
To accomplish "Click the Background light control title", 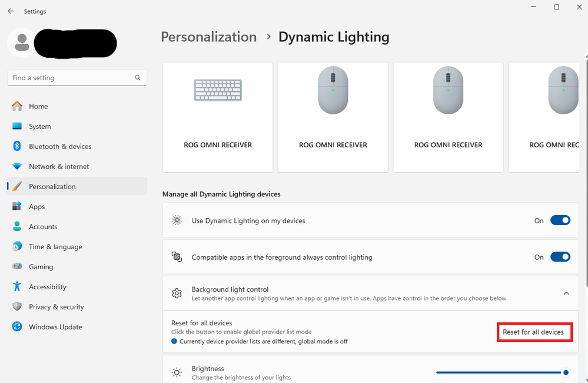I will click(x=230, y=289).
